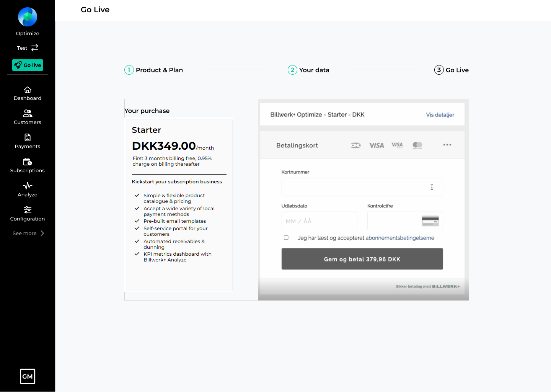This screenshot has height=392, width=551.
Task: Open abonnementsbetingelserne link
Action: tap(400, 238)
